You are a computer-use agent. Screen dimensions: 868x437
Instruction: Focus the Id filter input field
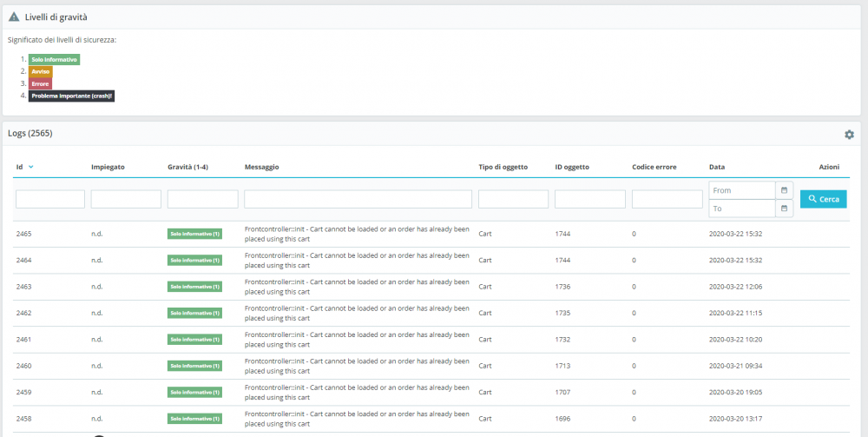(x=50, y=199)
